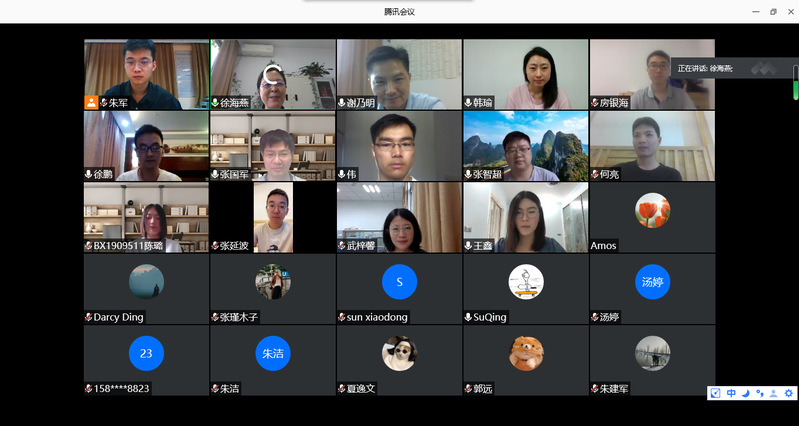
Task: Open the input method settings gear icon
Action: [x=789, y=393]
